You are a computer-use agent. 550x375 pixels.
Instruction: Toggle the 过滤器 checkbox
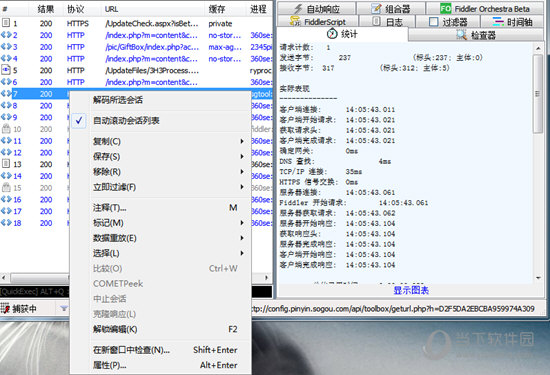pyautogui.click(x=434, y=22)
